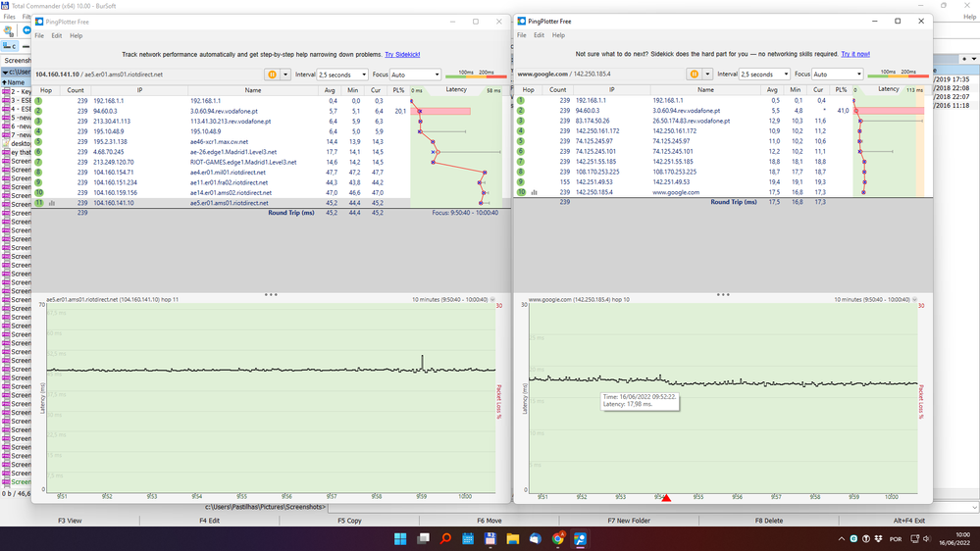Image resolution: width=980 pixels, height=551 pixels.
Task: Expand the arrow beside the left pause button
Action: [x=286, y=75]
